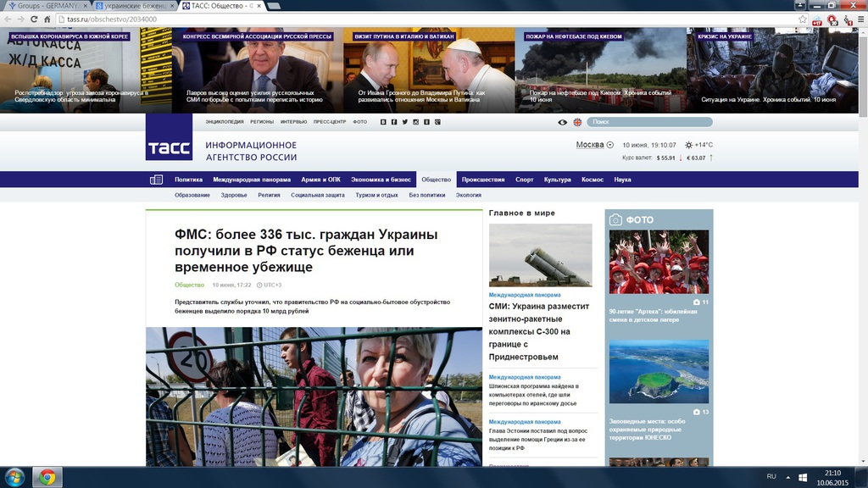Click the browser Back arrow

(x=8, y=19)
